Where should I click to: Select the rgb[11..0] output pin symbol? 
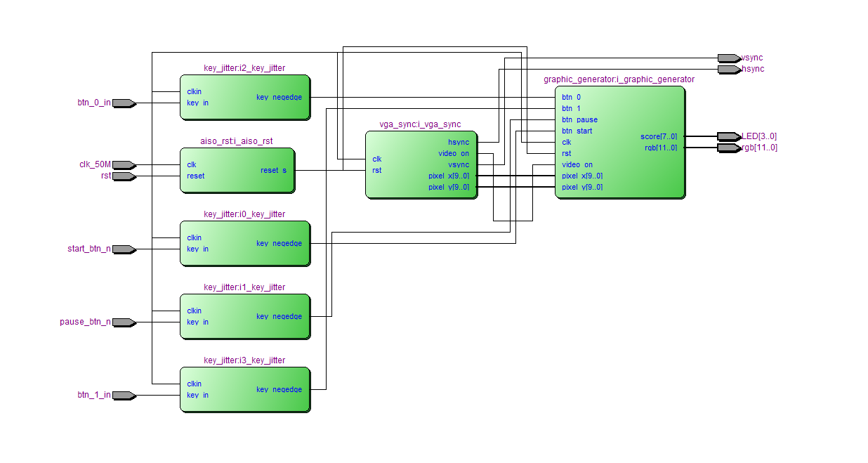pyautogui.click(x=729, y=148)
